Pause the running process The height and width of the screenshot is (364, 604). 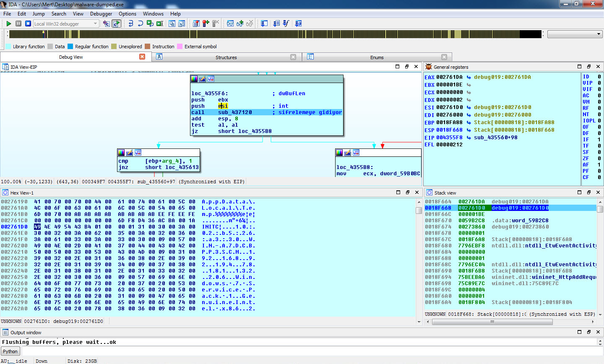(18, 23)
